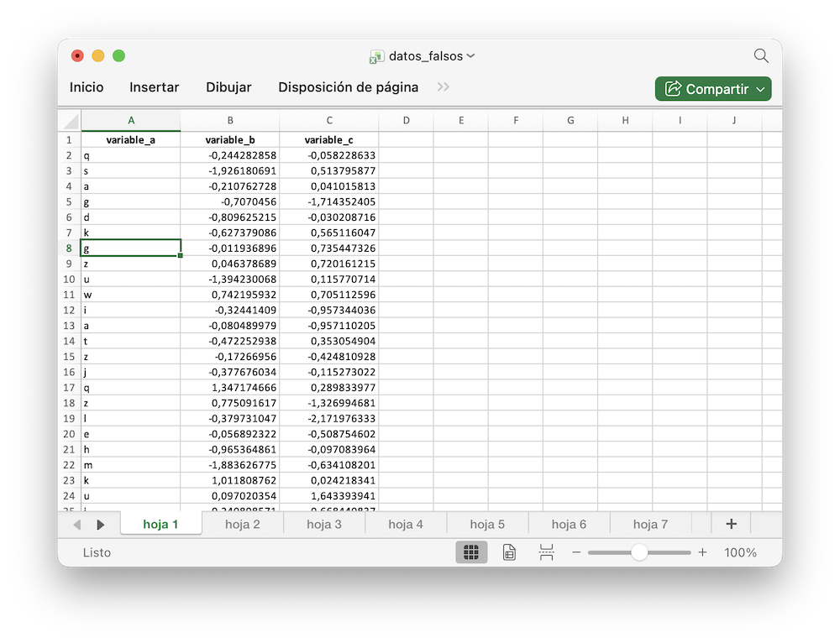Select the variable_b header cell
The image size is (840, 643).
pyautogui.click(x=230, y=140)
